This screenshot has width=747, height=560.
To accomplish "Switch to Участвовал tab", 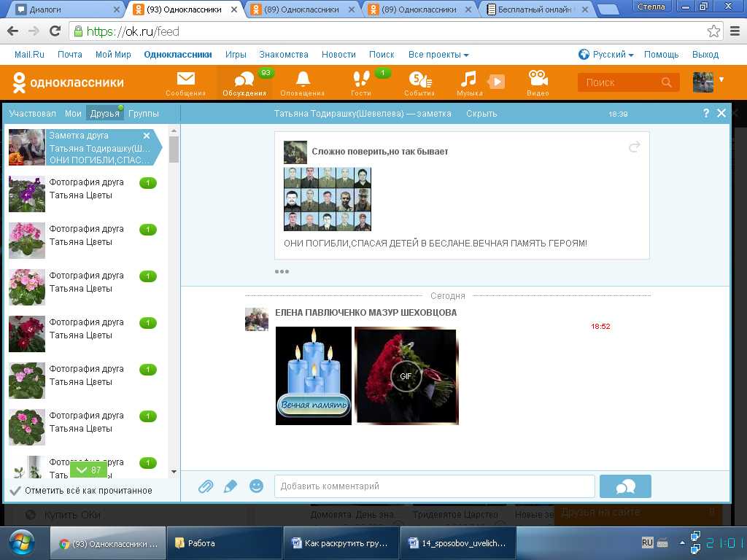I will coord(32,113).
